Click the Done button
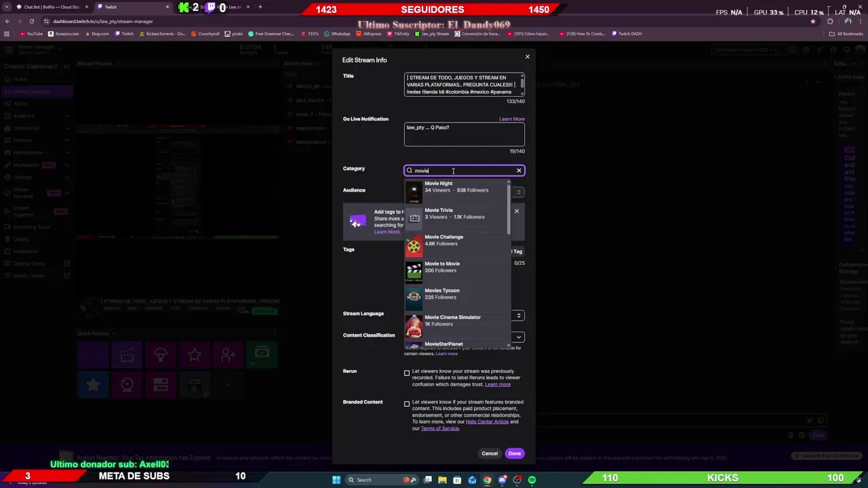Screen dimensions: 868x488 tap(515, 453)
